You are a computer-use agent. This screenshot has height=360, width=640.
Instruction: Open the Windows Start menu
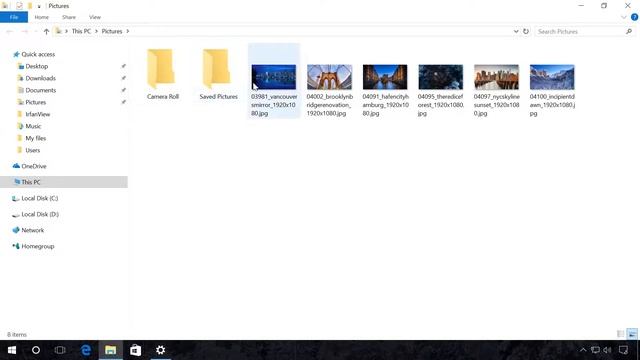12,350
